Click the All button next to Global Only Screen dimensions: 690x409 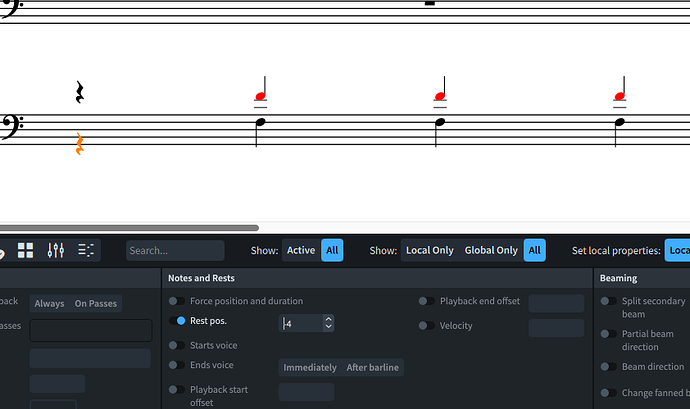tap(535, 250)
